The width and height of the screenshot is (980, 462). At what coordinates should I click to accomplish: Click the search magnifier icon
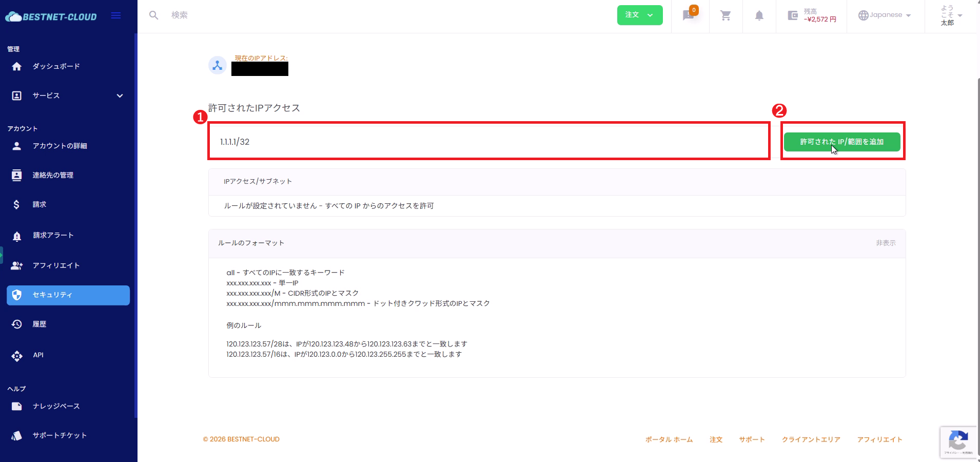coord(153,15)
